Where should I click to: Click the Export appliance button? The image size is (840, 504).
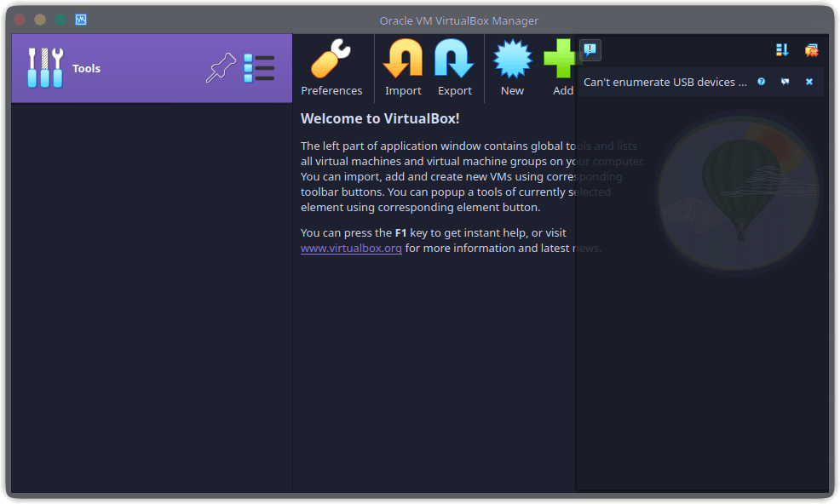point(454,67)
